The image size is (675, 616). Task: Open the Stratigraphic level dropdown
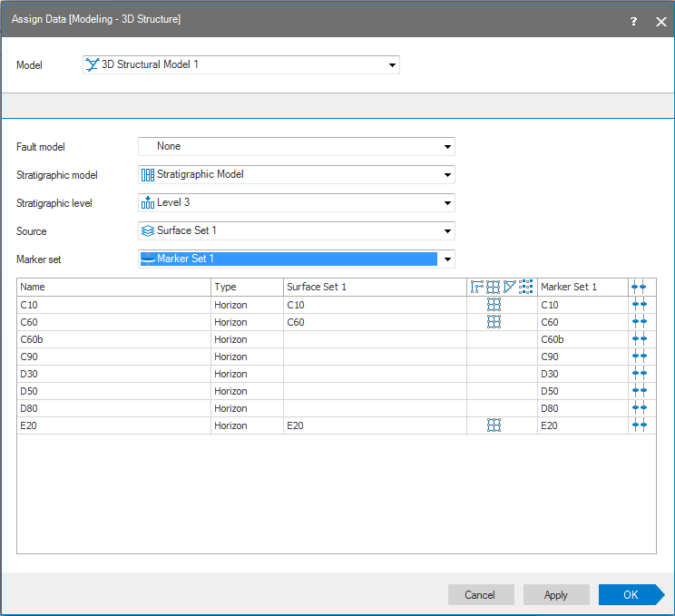tap(447, 203)
